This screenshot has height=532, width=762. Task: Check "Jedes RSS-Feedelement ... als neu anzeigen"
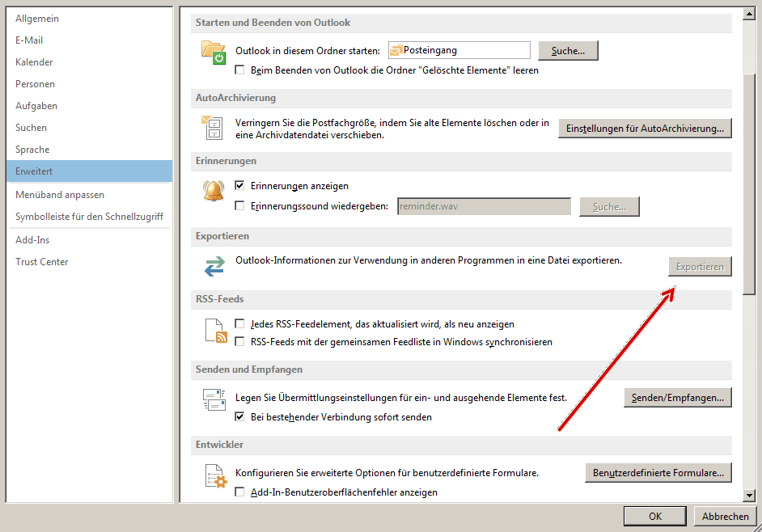(239, 324)
